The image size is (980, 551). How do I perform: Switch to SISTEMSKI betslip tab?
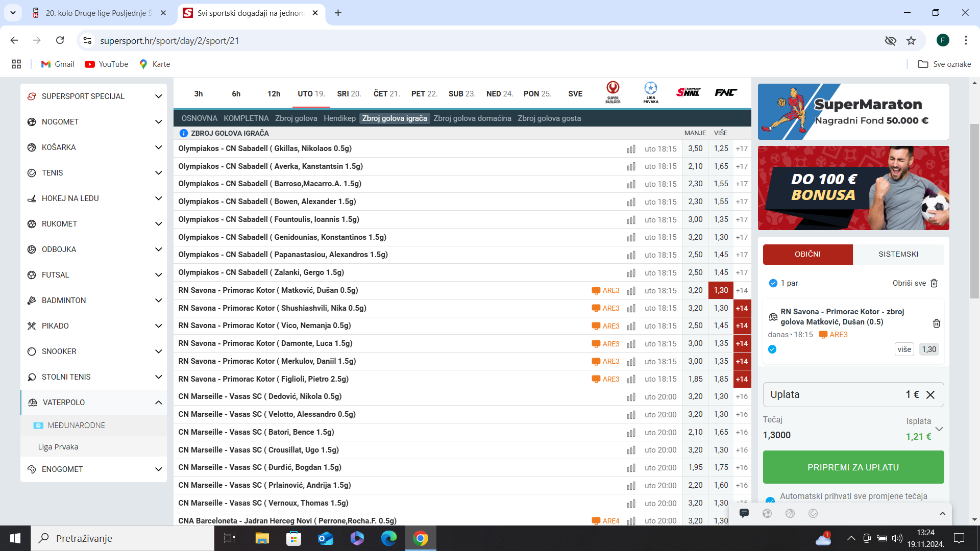(x=898, y=254)
